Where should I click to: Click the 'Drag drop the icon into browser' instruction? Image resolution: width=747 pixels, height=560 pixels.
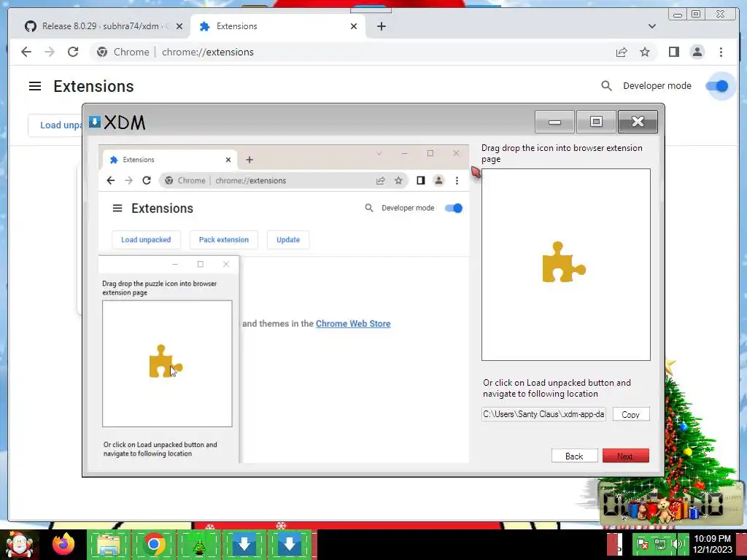[x=562, y=153]
